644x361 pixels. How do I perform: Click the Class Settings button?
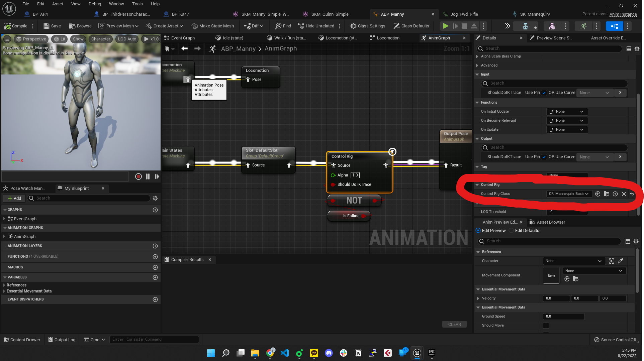[367, 26]
